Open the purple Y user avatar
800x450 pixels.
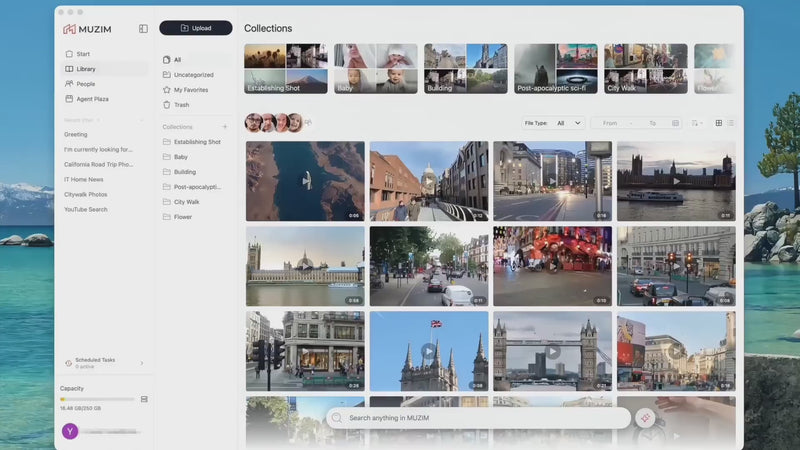(x=70, y=431)
